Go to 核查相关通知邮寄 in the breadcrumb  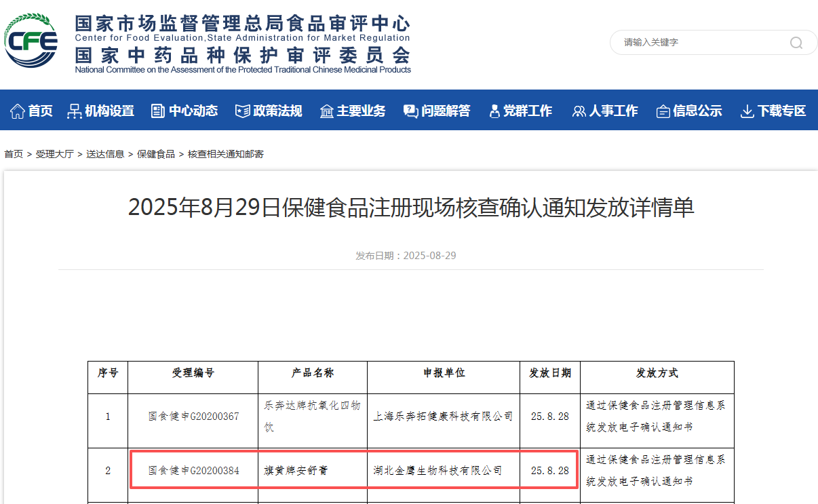point(226,154)
